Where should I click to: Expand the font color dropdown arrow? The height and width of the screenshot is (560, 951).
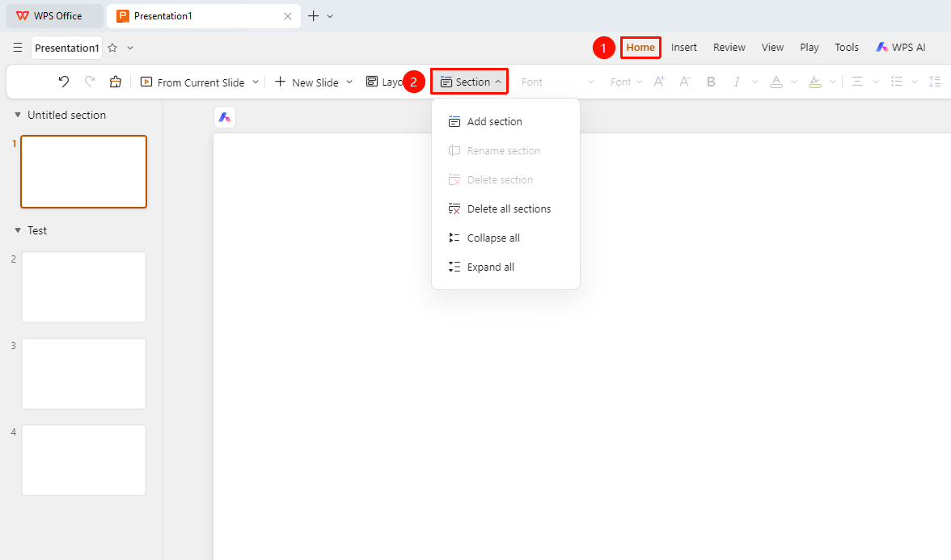pos(794,82)
